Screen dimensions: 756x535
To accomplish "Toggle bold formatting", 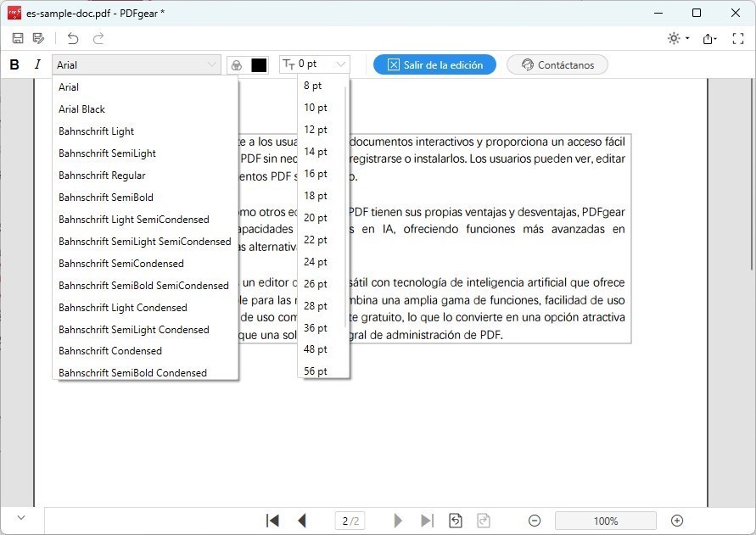I will [14, 64].
